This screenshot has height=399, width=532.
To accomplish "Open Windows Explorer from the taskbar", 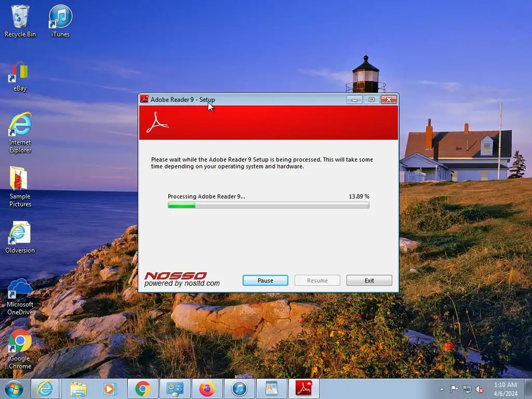I will click(78, 389).
